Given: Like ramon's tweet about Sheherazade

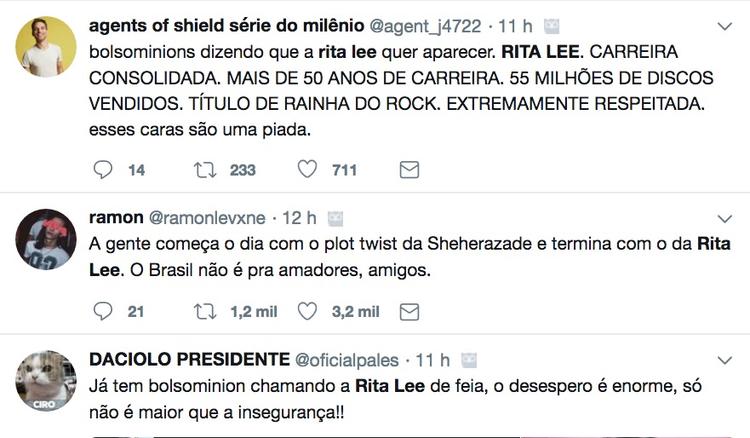Looking at the screenshot, I should (308, 312).
